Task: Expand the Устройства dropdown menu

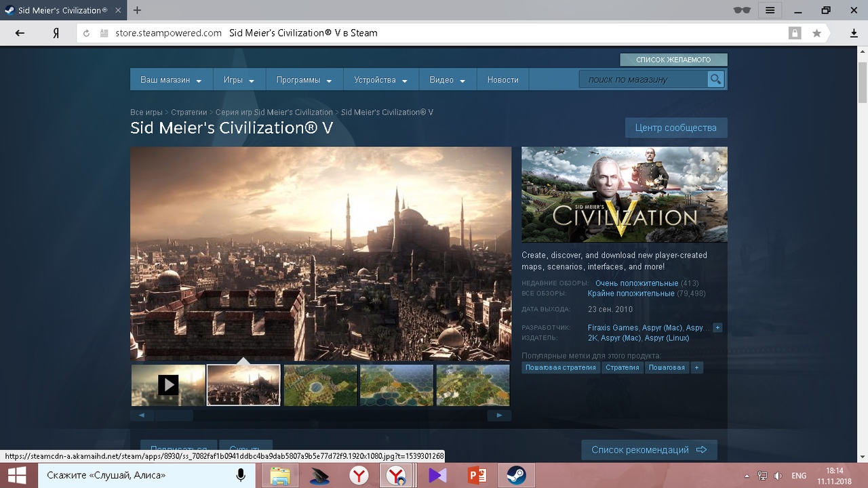Action: [x=381, y=79]
